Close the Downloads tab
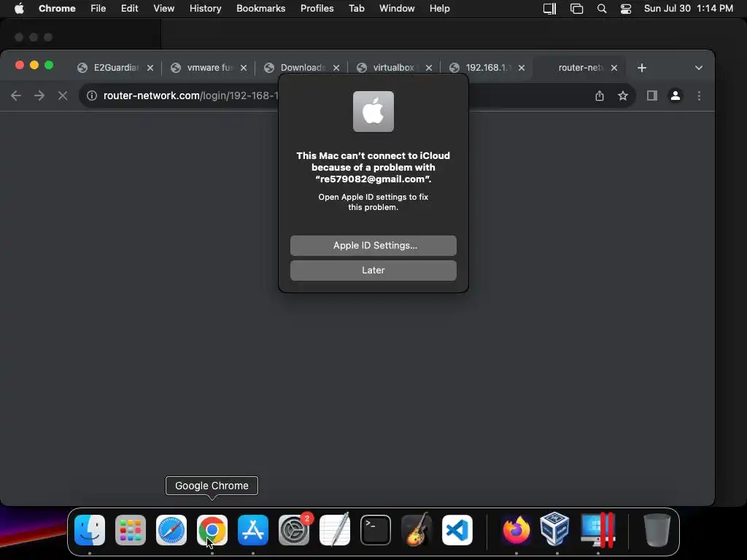 pos(336,68)
